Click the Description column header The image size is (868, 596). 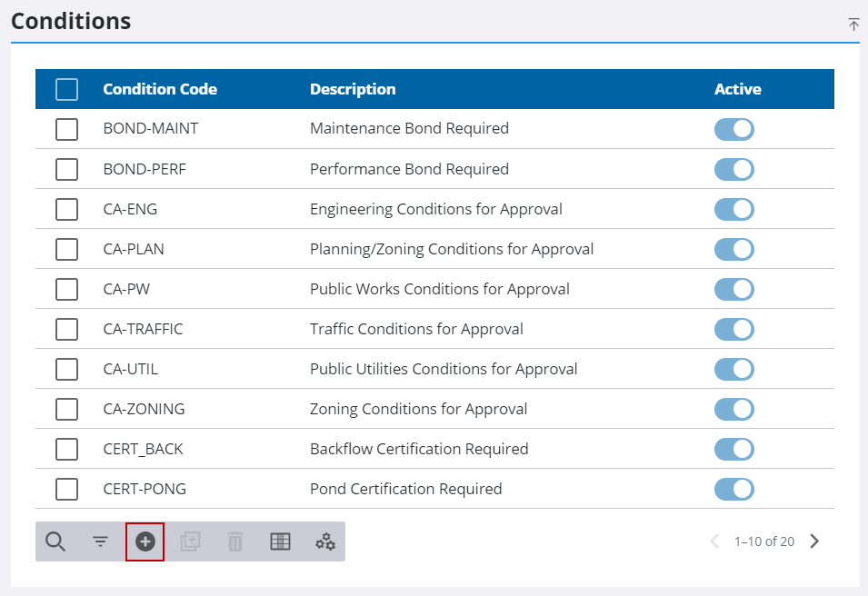(353, 89)
